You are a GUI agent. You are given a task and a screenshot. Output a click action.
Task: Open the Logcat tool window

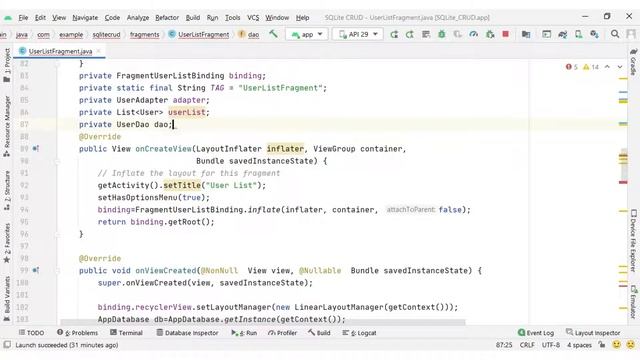pyautogui.click(x=359, y=333)
